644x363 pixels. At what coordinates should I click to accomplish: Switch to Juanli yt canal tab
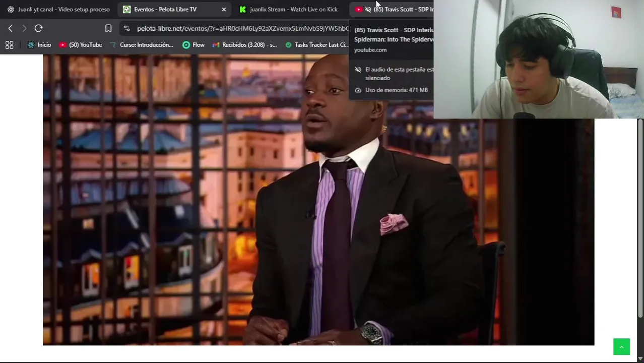[x=58, y=9]
